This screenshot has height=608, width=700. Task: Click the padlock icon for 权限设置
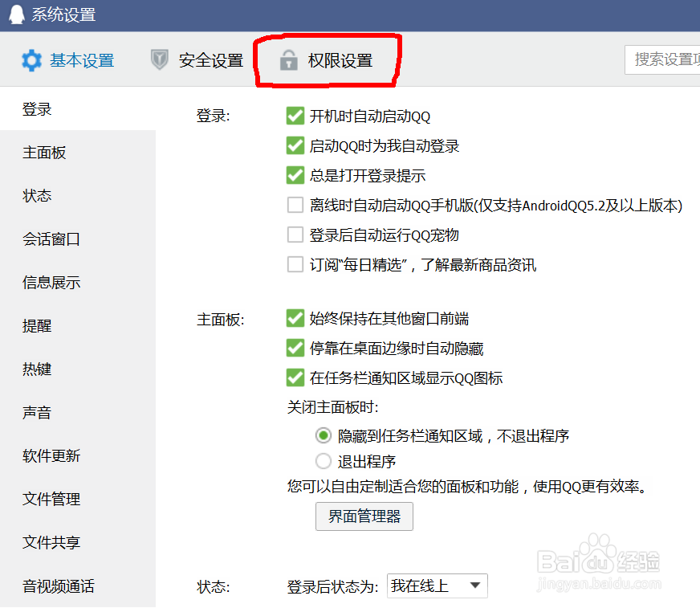pyautogui.click(x=288, y=60)
